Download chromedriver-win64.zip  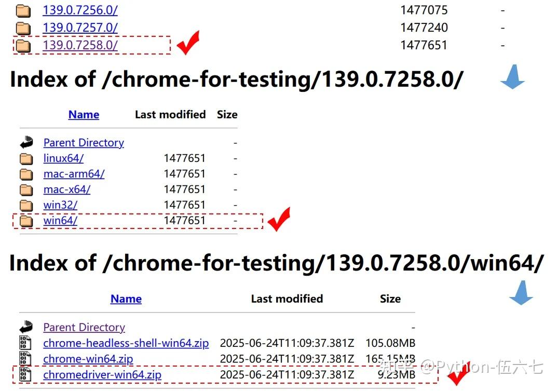[102, 375]
